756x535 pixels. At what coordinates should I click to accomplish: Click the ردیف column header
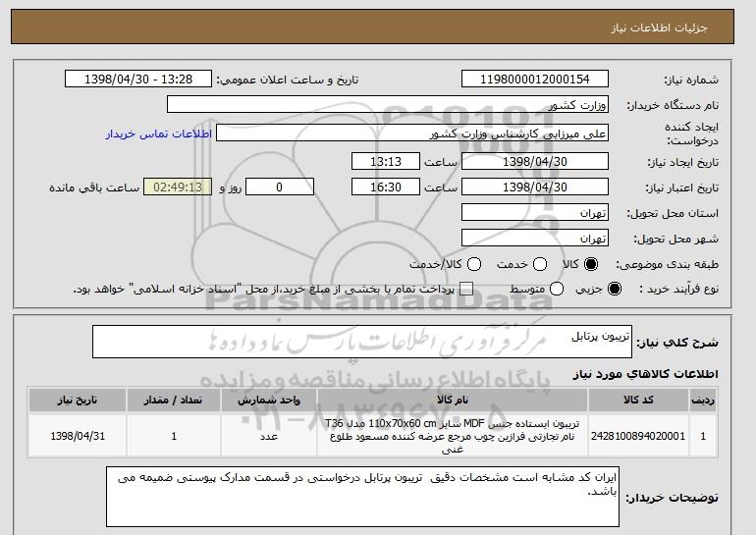703,401
